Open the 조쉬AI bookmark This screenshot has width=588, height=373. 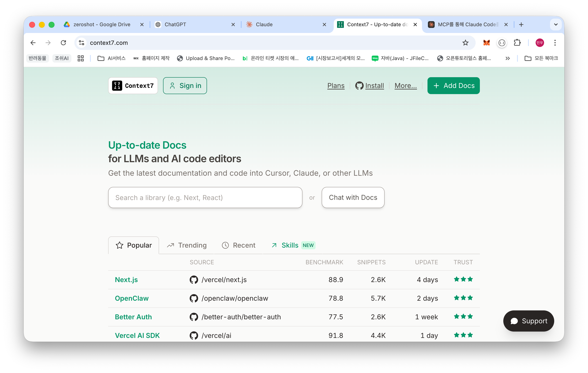(x=61, y=58)
